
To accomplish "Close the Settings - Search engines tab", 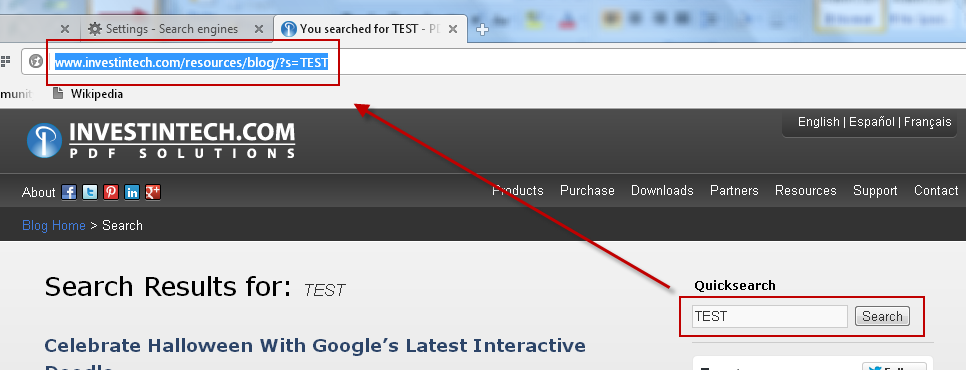I will (259, 29).
